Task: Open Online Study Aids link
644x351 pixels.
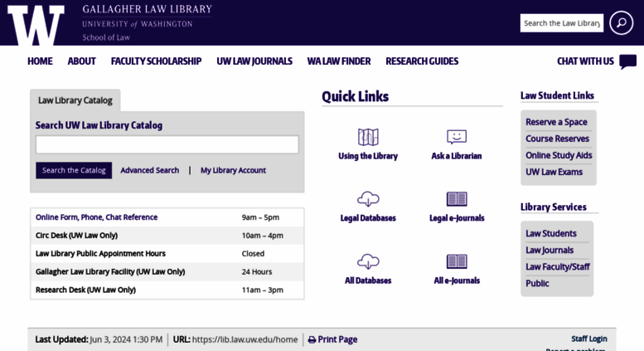Action: point(559,155)
